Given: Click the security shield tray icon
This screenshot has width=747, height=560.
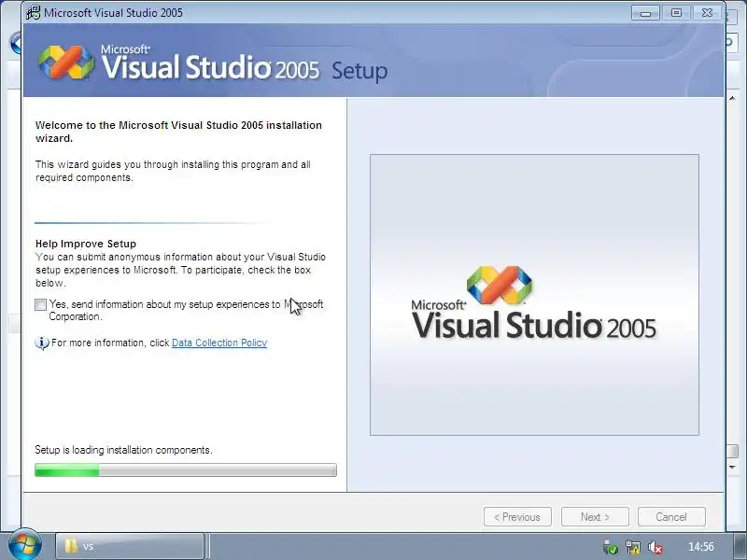Looking at the screenshot, I should click(x=611, y=547).
